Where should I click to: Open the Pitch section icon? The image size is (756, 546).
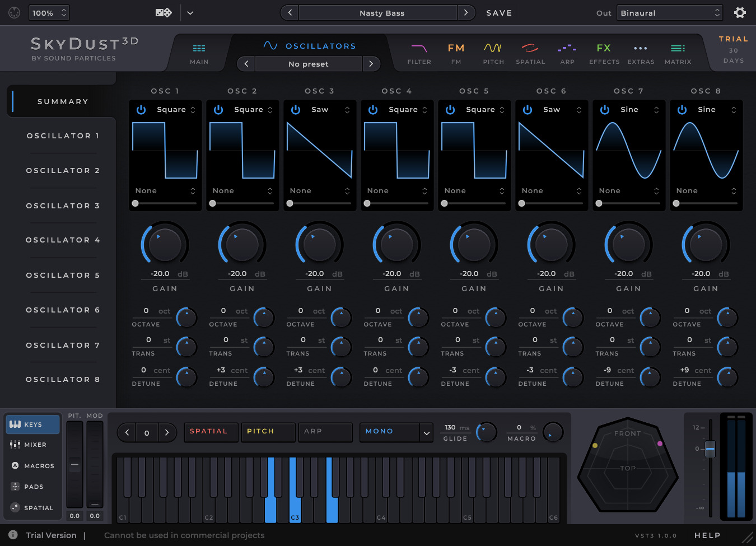click(493, 48)
